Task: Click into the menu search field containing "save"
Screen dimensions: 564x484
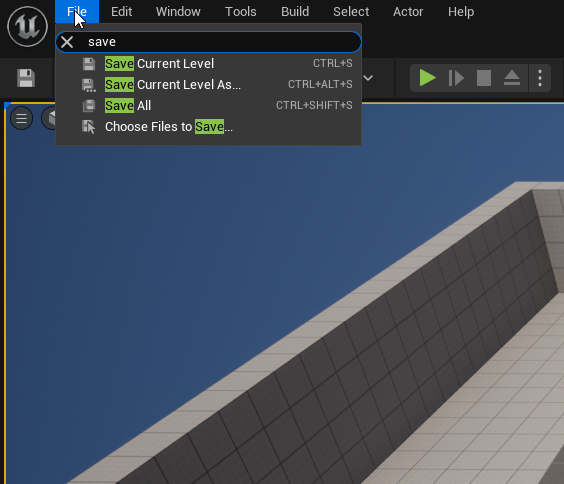Action: click(x=209, y=42)
